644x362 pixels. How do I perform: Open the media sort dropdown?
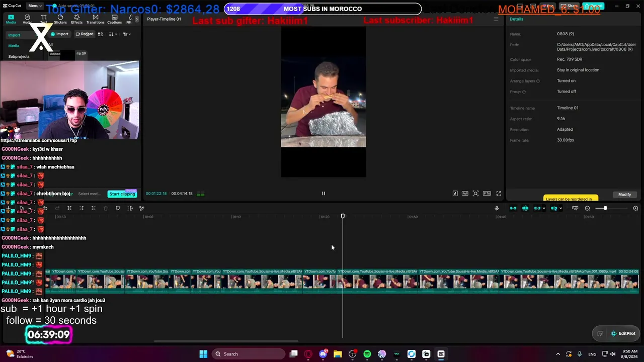113,34
